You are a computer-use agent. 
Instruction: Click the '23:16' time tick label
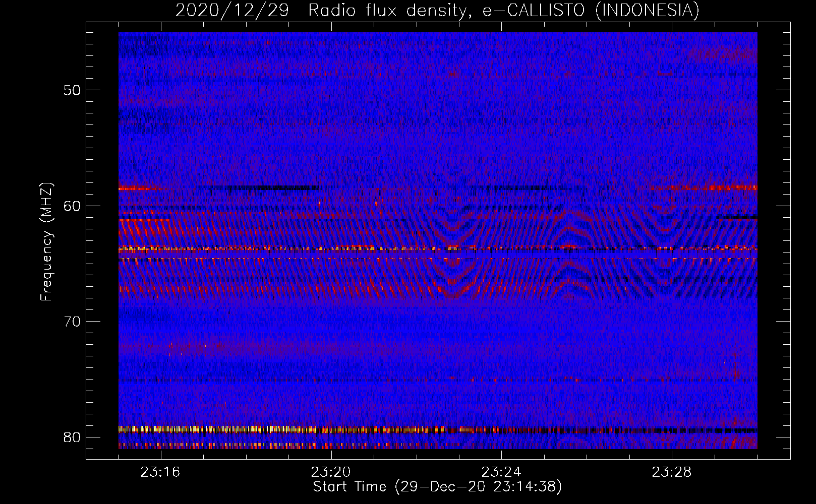160,472
